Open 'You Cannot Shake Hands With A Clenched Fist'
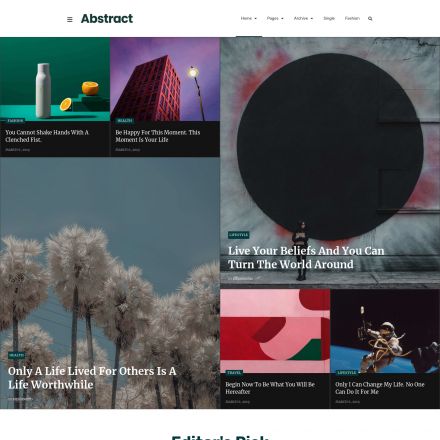Image resolution: width=440 pixels, height=440 pixels. (47, 136)
